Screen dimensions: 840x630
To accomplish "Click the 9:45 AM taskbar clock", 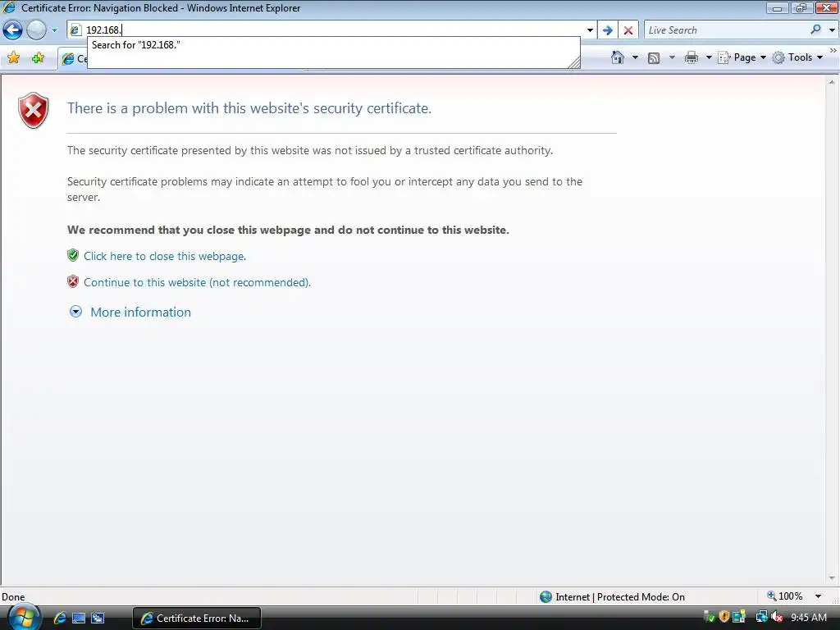I will pyautogui.click(x=808, y=618).
